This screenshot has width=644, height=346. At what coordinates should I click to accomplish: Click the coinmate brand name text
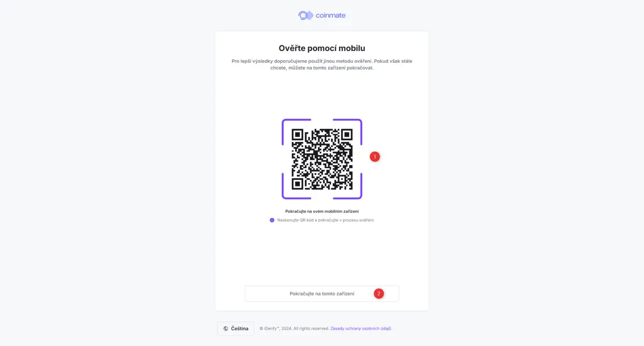(331, 16)
